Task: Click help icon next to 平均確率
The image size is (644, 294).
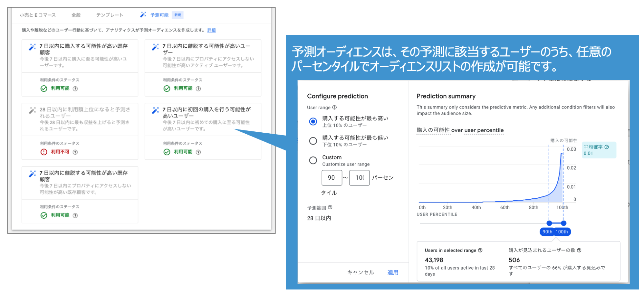Action: tap(607, 147)
